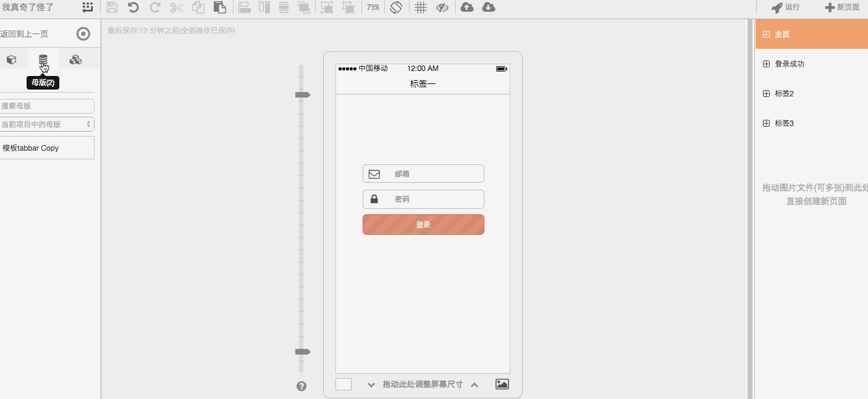Toggle the hide elements eye icon
Screen dimensions: 868x399
coord(442,7)
